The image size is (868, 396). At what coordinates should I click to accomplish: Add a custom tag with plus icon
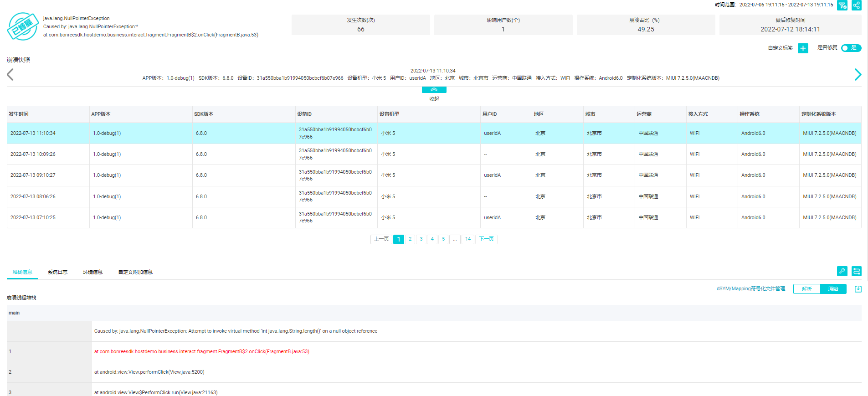pos(803,48)
